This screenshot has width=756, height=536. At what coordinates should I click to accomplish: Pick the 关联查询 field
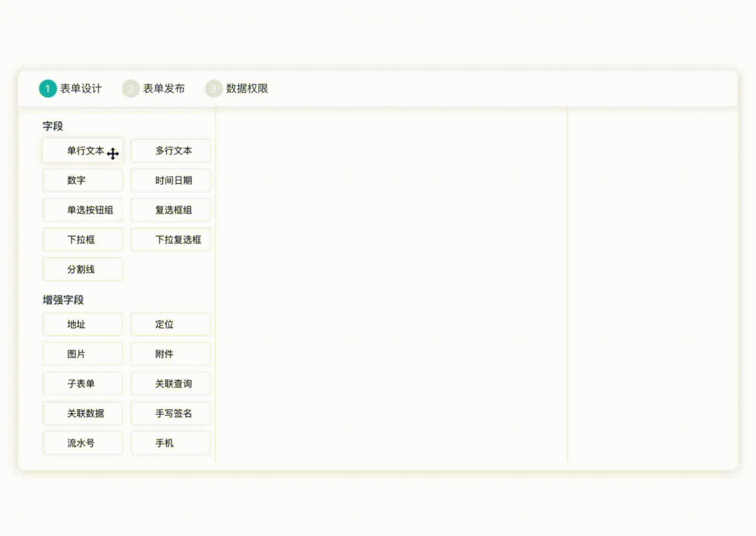tap(171, 384)
